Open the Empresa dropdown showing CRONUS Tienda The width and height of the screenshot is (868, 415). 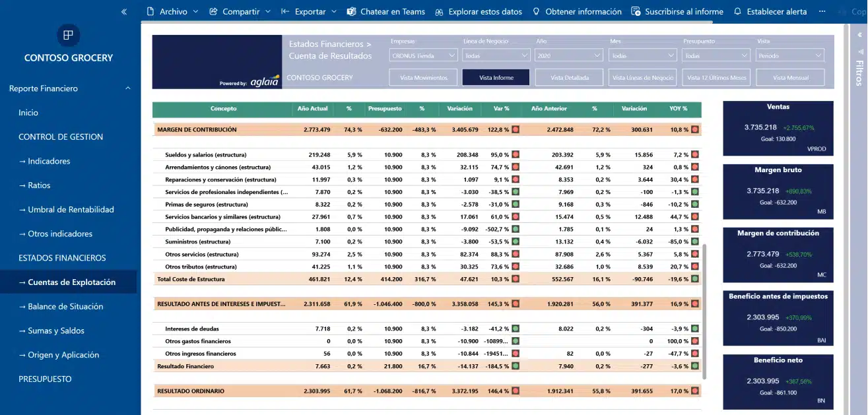424,56
